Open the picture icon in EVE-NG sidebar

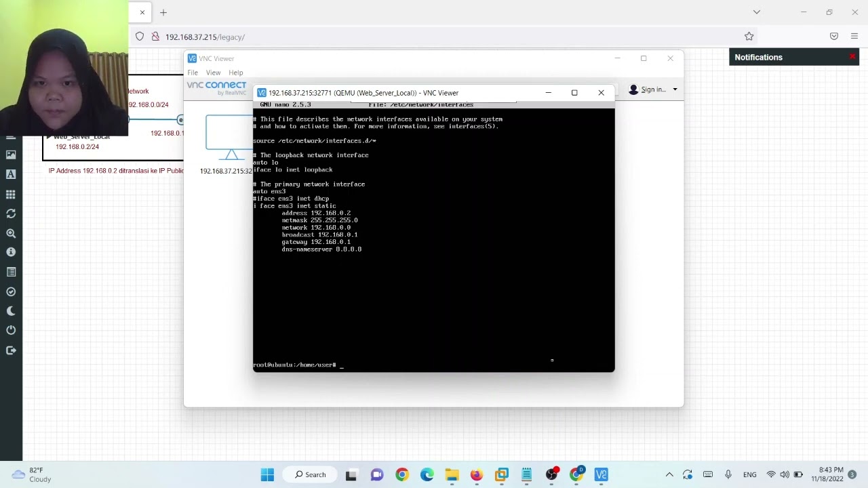coord(11,155)
